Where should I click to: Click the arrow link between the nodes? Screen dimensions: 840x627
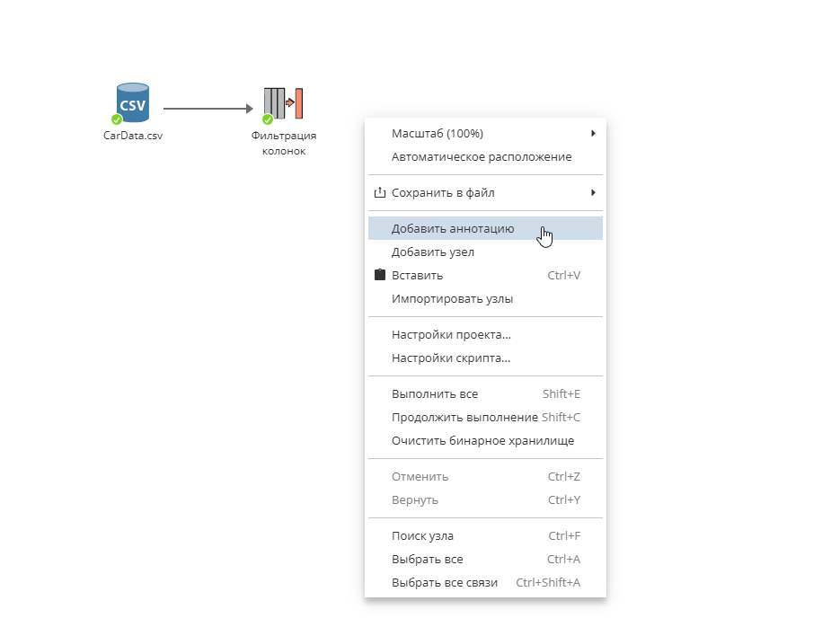pyautogui.click(x=207, y=109)
